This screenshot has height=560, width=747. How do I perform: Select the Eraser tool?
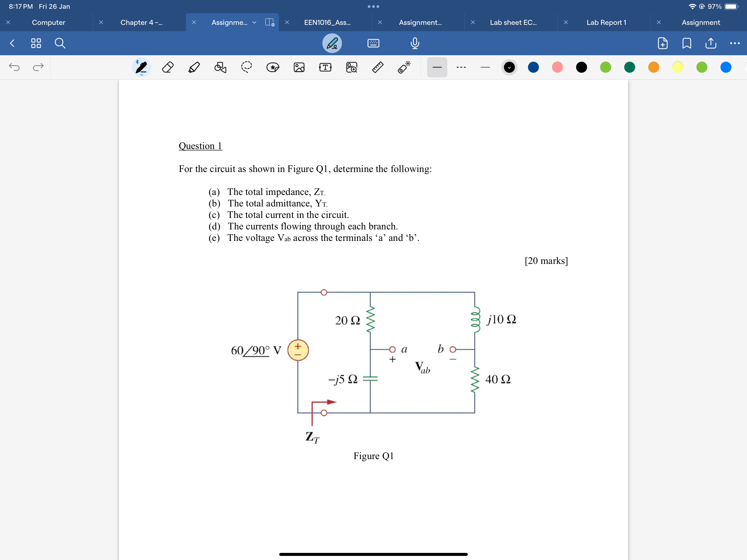(x=168, y=67)
